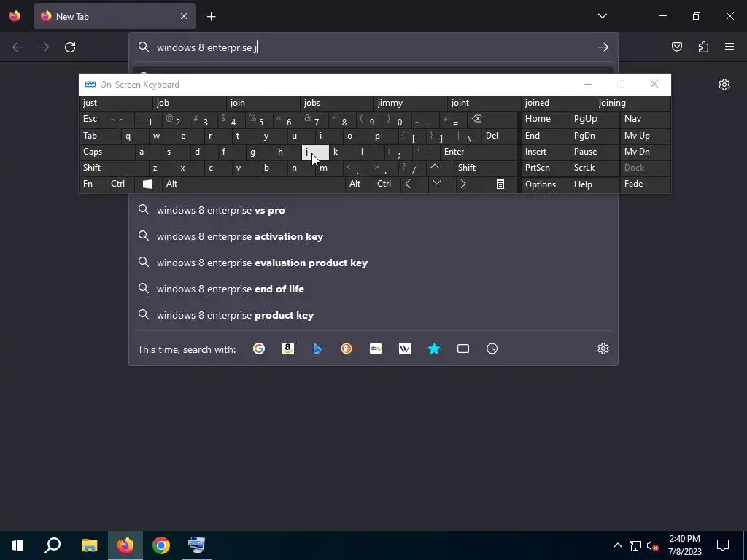Click the Mv Up key
The width and height of the screenshot is (747, 560).
click(645, 136)
